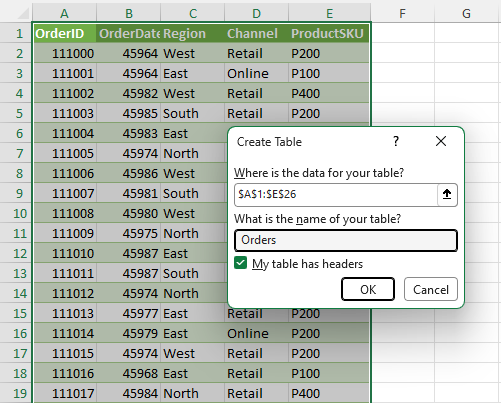
Task: Cancel the Create Table dialog
Action: point(431,289)
